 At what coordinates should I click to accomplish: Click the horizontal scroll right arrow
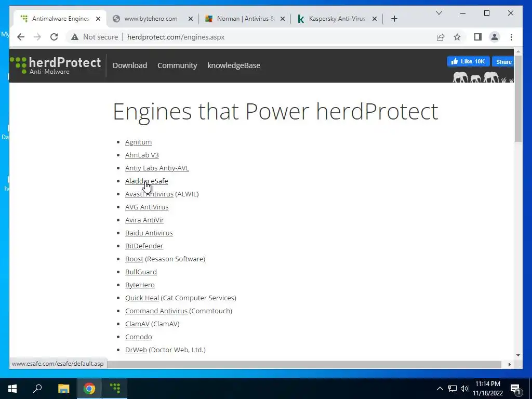point(509,364)
